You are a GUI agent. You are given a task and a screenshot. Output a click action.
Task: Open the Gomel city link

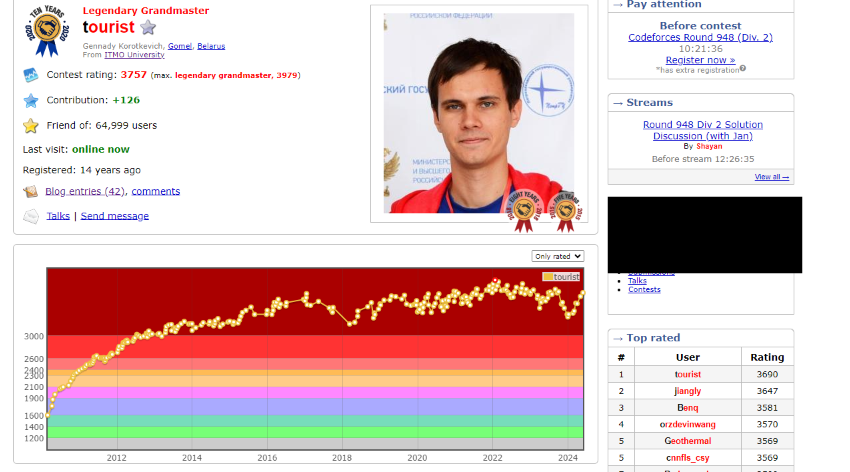(180, 46)
